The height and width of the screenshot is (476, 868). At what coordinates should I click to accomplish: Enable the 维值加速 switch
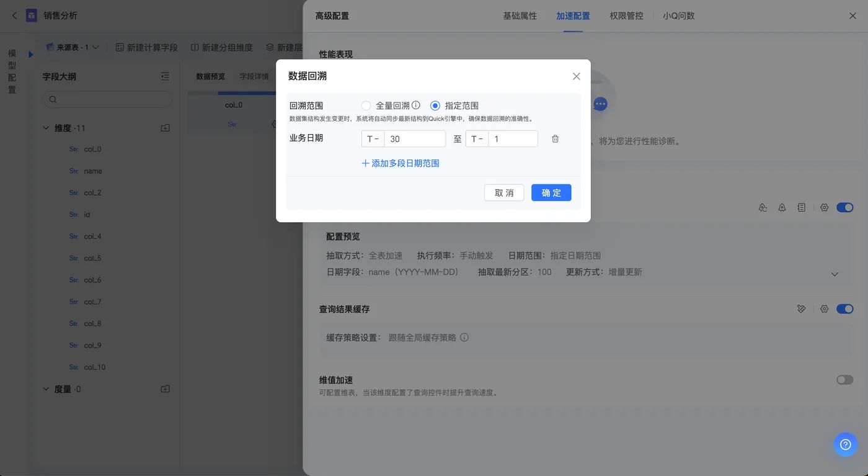845,379
